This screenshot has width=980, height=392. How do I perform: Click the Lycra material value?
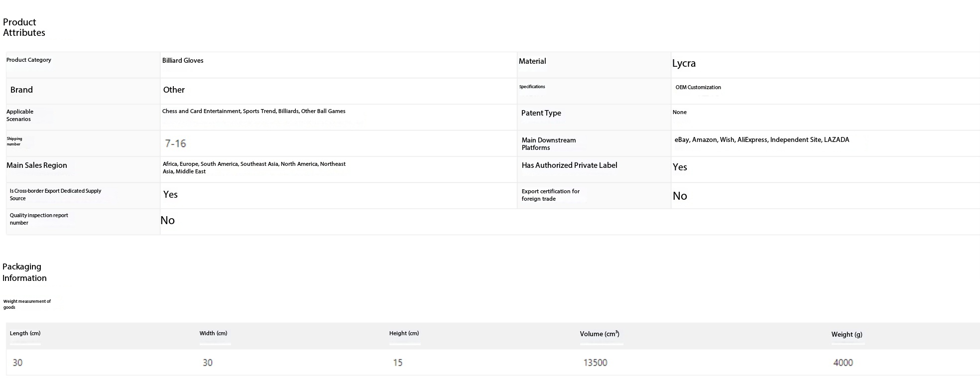tap(684, 63)
